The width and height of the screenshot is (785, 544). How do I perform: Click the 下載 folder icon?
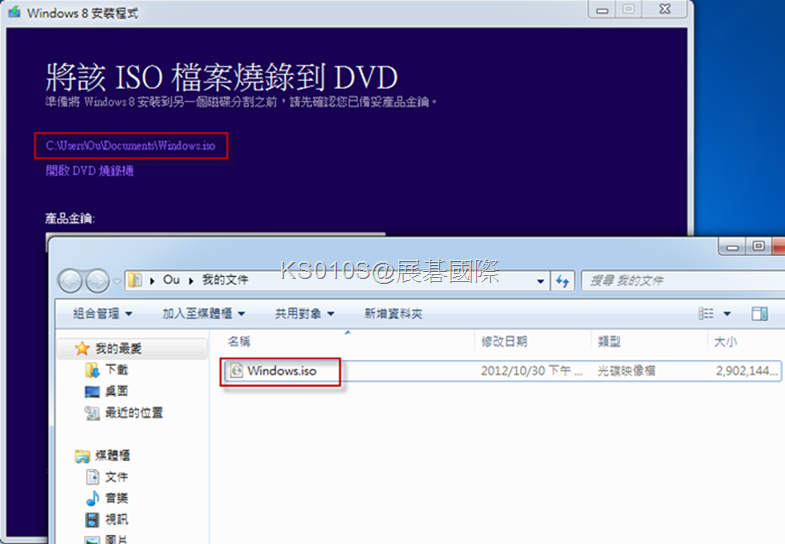(92, 370)
